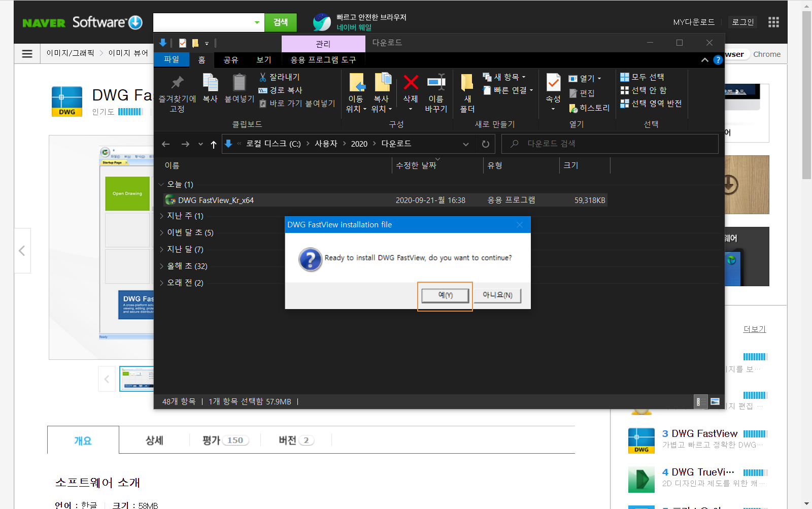Click the Downloads search (다운로드 검색) field
Screen dimensions: 812x509
tap(610, 144)
